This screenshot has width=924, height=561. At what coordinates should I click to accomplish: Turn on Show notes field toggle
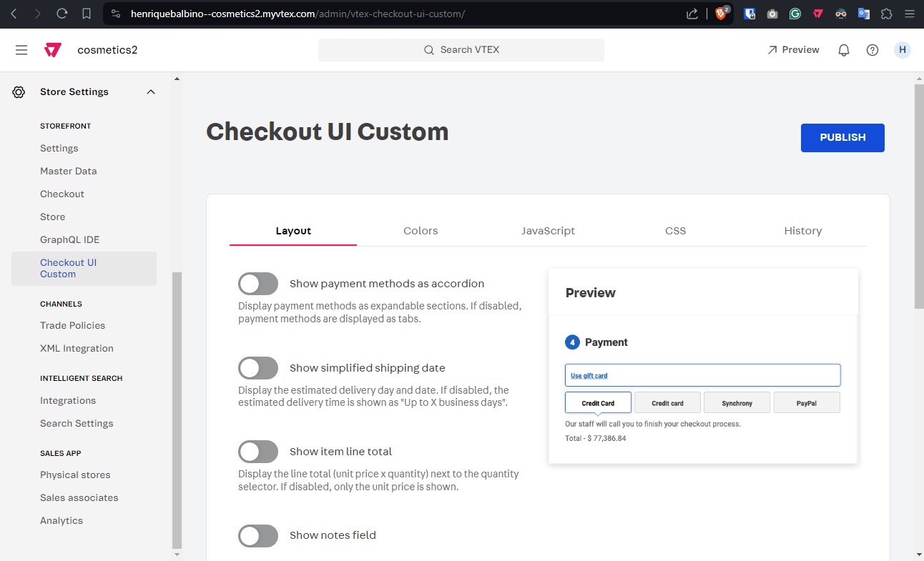(258, 536)
